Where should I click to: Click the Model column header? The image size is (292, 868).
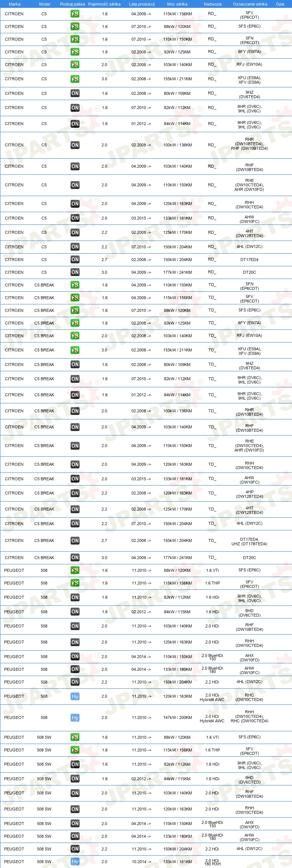tap(44, 4)
